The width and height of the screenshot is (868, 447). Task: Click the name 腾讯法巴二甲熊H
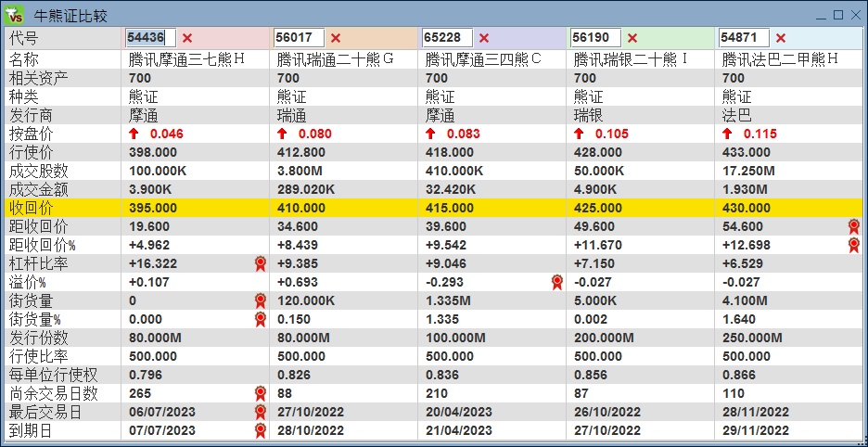(780, 59)
